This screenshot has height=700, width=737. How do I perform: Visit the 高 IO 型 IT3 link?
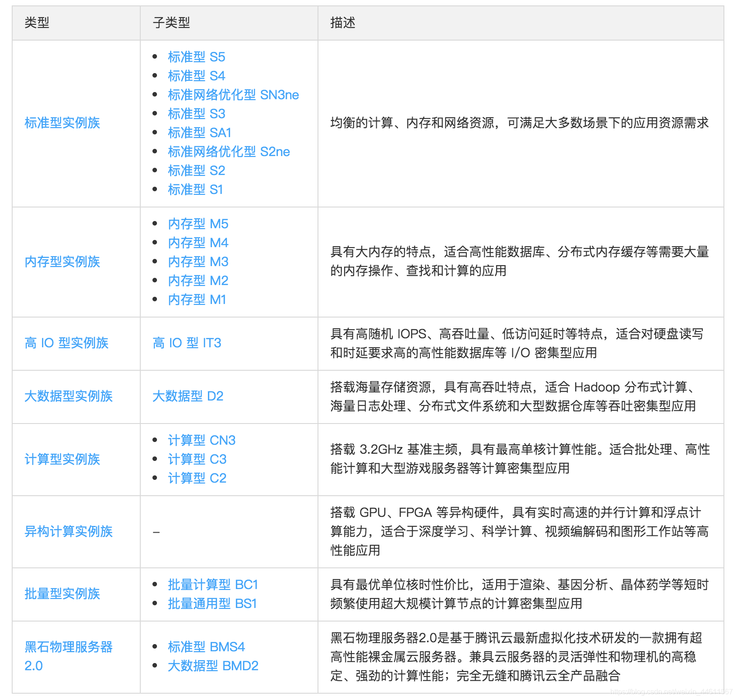[x=187, y=343]
